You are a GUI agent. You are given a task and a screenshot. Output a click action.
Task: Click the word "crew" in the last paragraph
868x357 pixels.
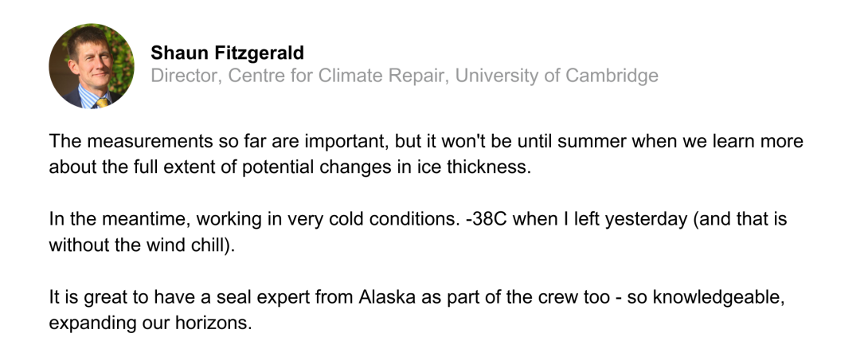(550, 298)
